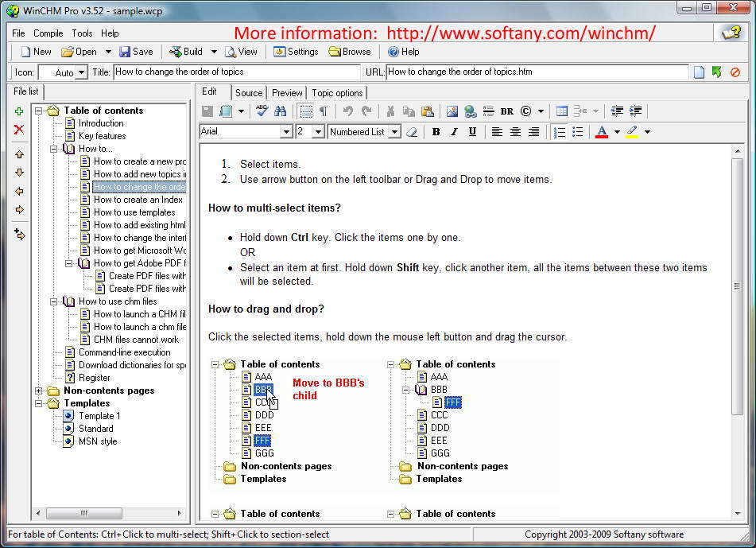The image size is (756, 548).
Task: Click the green plus add item icon
Action: 19,111
